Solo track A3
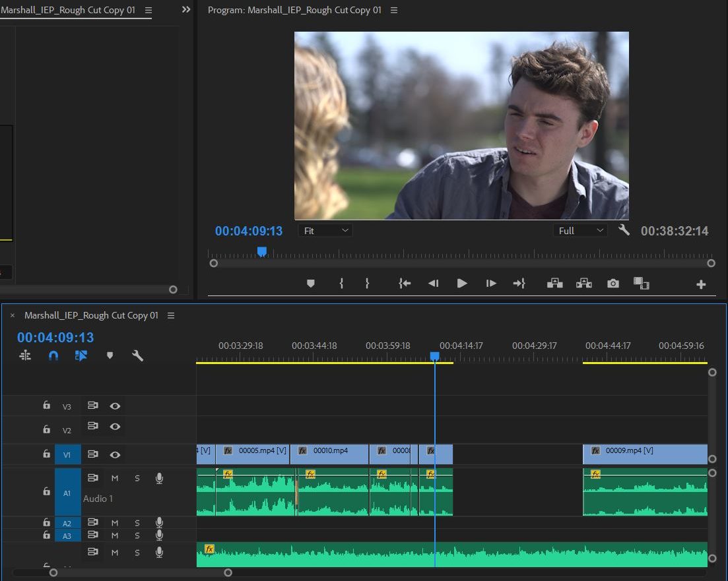Viewport: 728px width, 581px height. point(137,535)
